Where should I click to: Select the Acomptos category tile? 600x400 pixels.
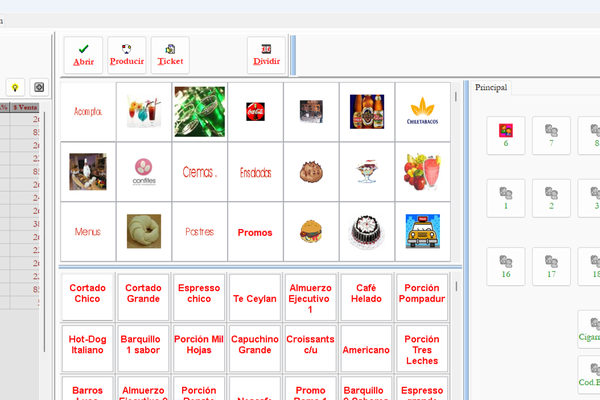[88, 112]
